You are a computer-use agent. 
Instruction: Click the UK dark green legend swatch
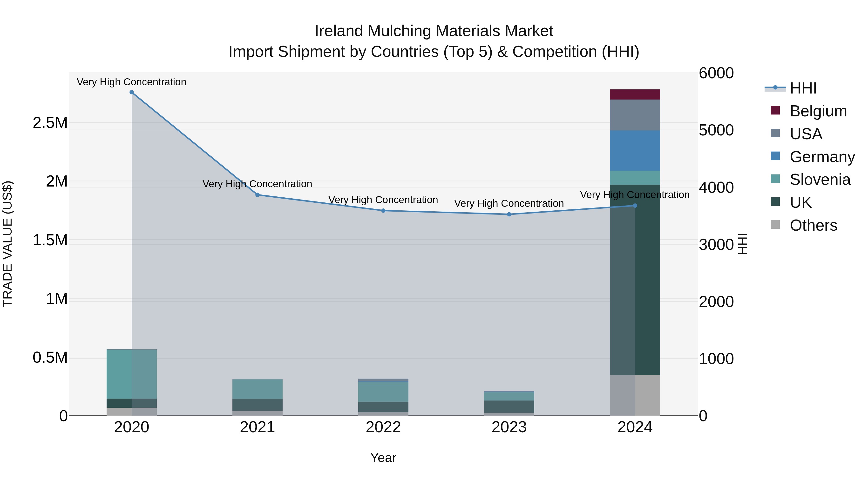click(x=775, y=202)
